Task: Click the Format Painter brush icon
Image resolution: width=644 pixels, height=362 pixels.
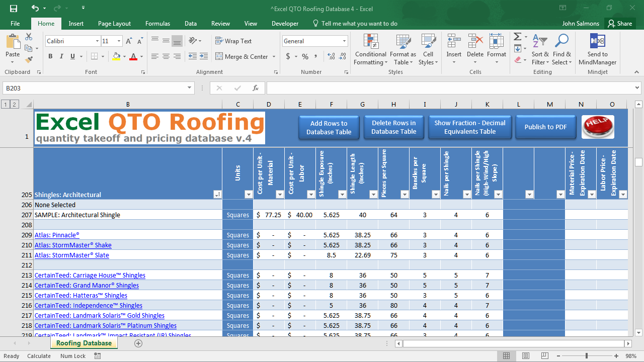Action: (29, 59)
